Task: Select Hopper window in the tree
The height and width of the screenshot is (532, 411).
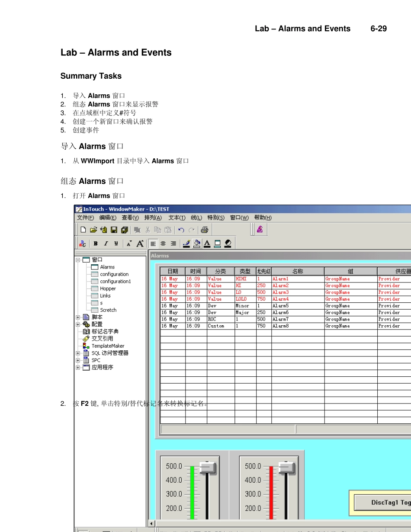Action: tap(108, 288)
